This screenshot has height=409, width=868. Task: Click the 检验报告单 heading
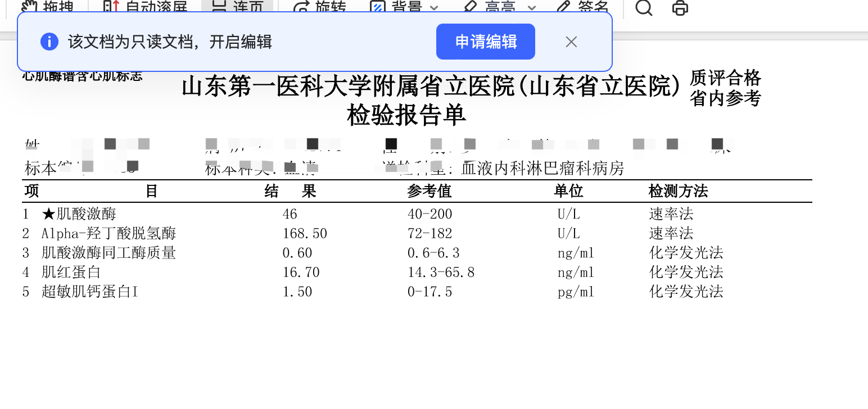[x=406, y=115]
